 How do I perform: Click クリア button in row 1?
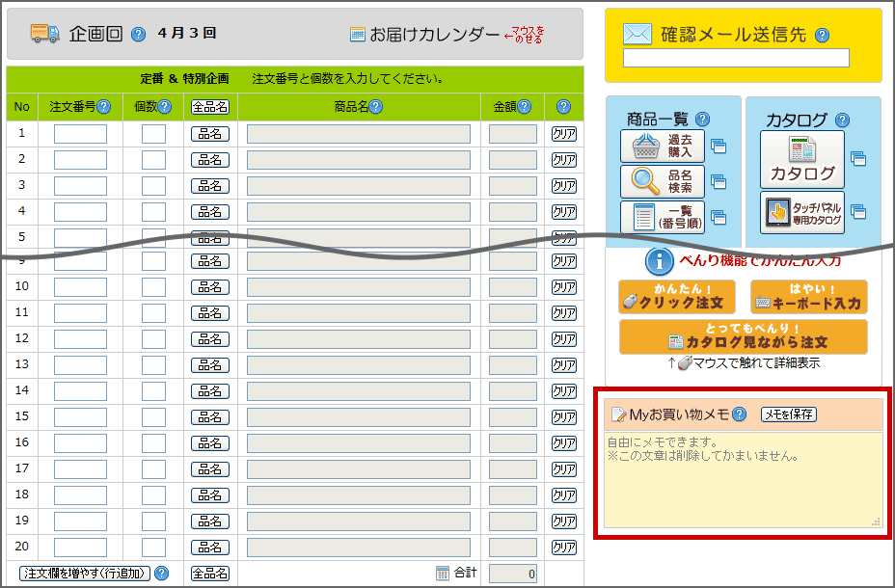tap(564, 134)
